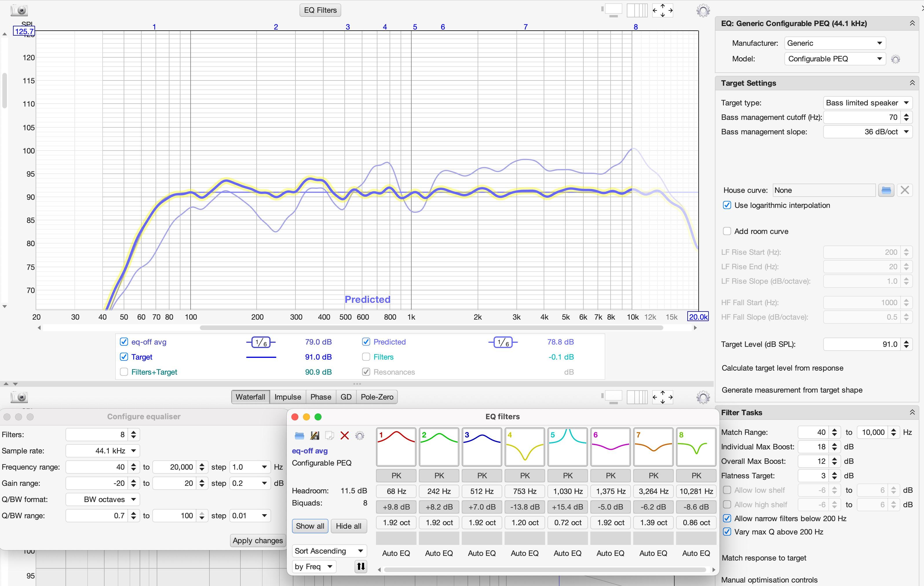Viewport: 924px width, 586px height.
Task: Toggle Allow narrow filters below 200 Hz
Action: pos(727,519)
